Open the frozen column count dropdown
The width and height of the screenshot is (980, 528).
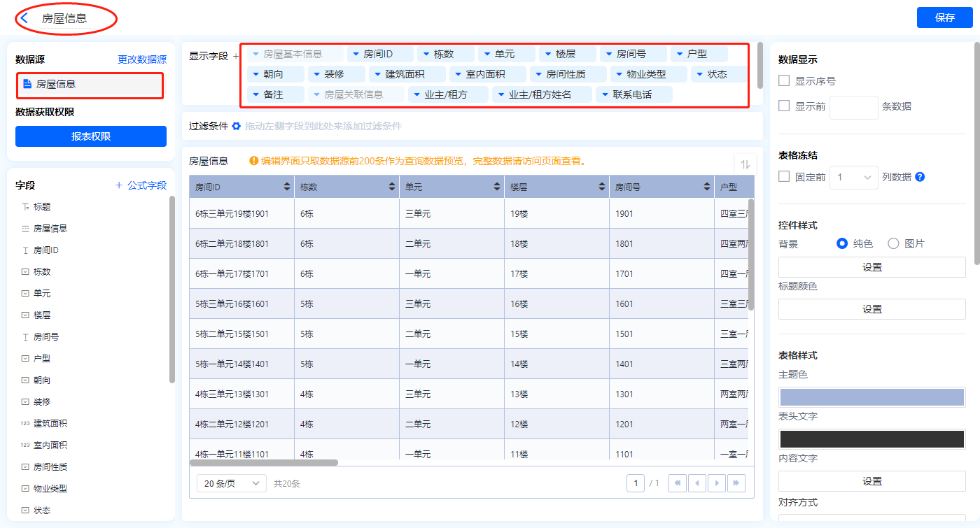pyautogui.click(x=854, y=178)
